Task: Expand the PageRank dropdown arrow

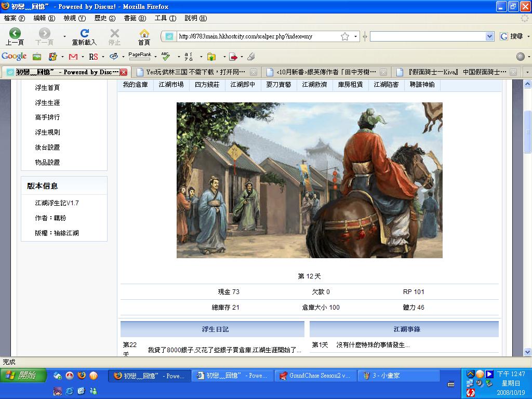Action: [155, 57]
